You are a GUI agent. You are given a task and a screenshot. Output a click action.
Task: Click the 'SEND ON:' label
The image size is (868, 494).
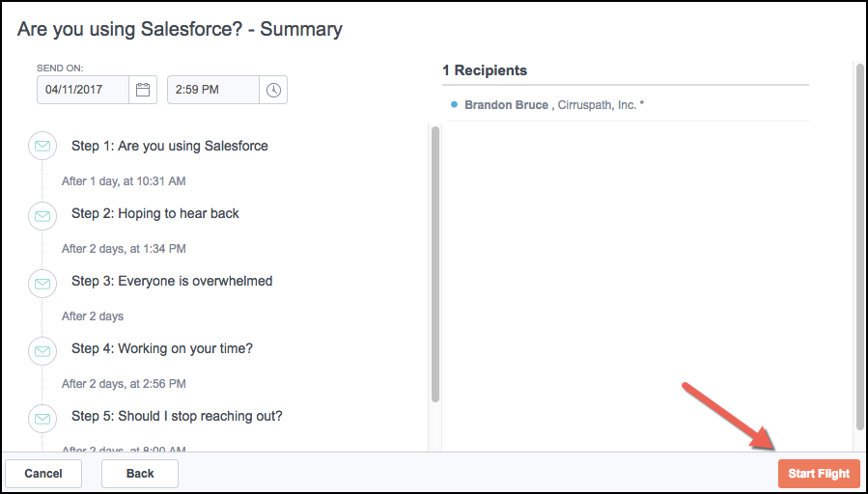[x=60, y=69]
